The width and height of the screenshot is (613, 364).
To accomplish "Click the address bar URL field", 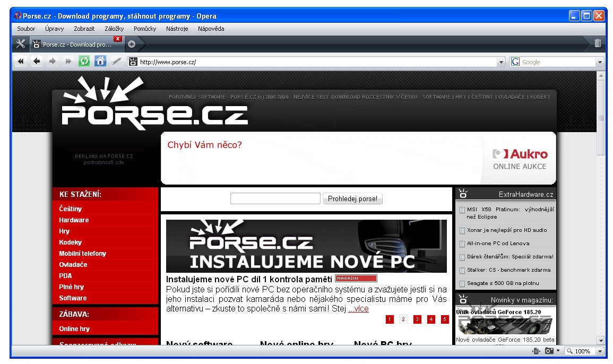I will (317, 62).
